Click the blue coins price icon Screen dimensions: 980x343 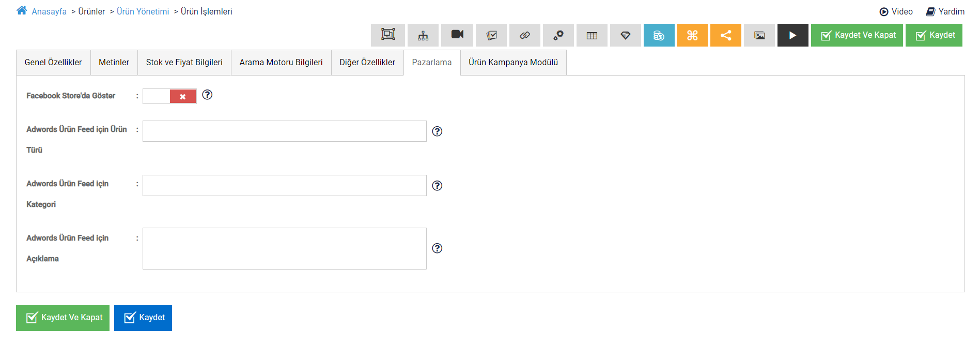tap(659, 35)
